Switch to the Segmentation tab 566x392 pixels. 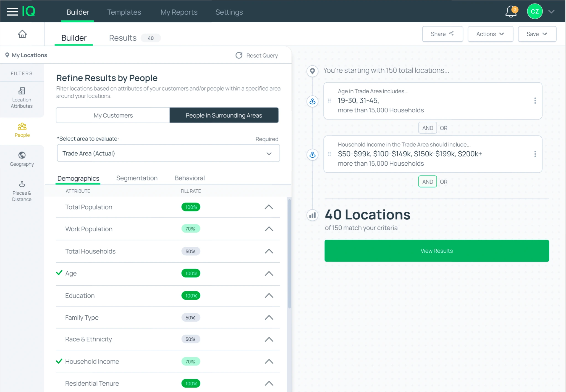137,178
